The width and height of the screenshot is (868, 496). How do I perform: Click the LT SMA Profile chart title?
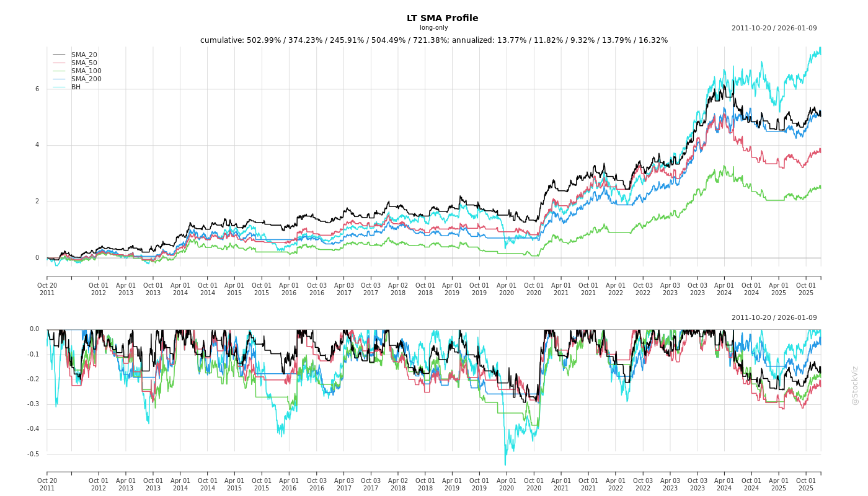442,19
